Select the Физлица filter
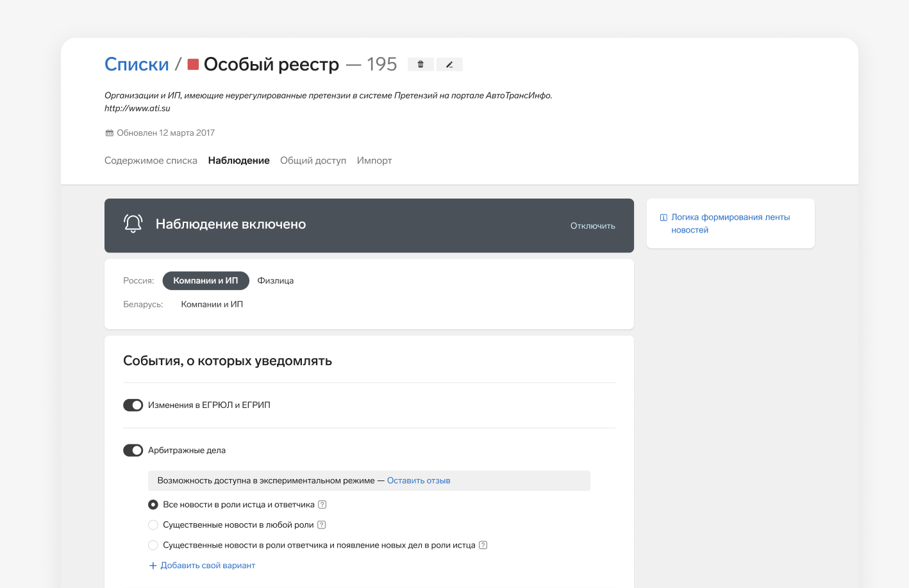The width and height of the screenshot is (909, 588). pos(276,281)
